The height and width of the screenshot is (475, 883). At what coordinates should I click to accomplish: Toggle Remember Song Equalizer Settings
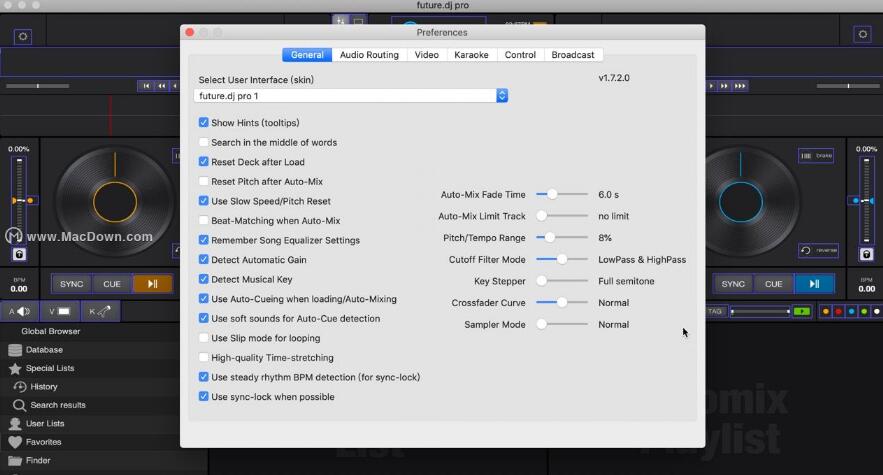pos(204,240)
